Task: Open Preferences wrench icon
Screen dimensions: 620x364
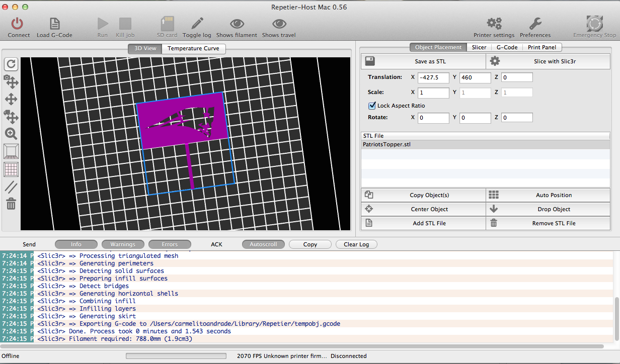Action: tap(535, 24)
